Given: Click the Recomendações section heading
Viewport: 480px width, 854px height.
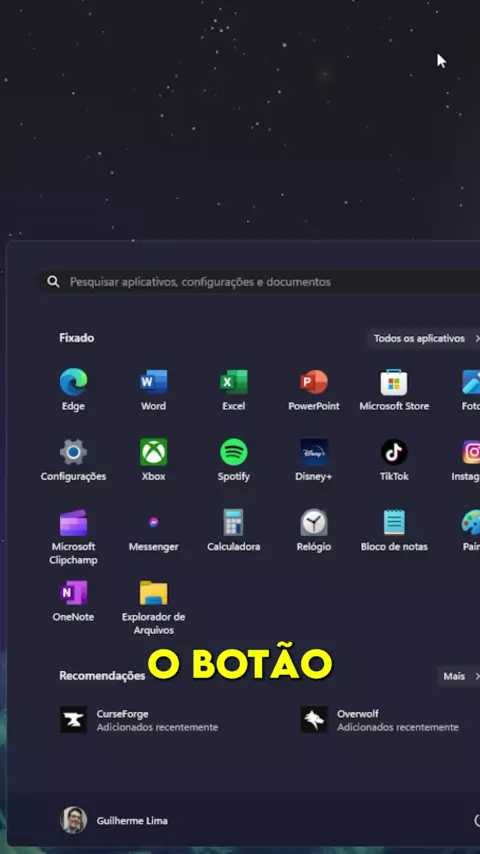Looking at the screenshot, I should pos(102,675).
